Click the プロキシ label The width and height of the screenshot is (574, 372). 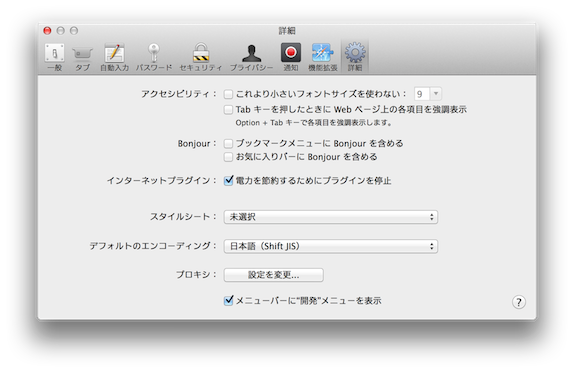click(196, 275)
